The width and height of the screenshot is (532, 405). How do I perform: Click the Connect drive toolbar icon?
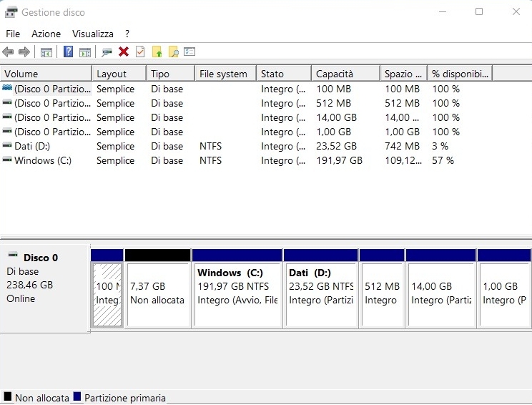pyautogui.click(x=107, y=52)
